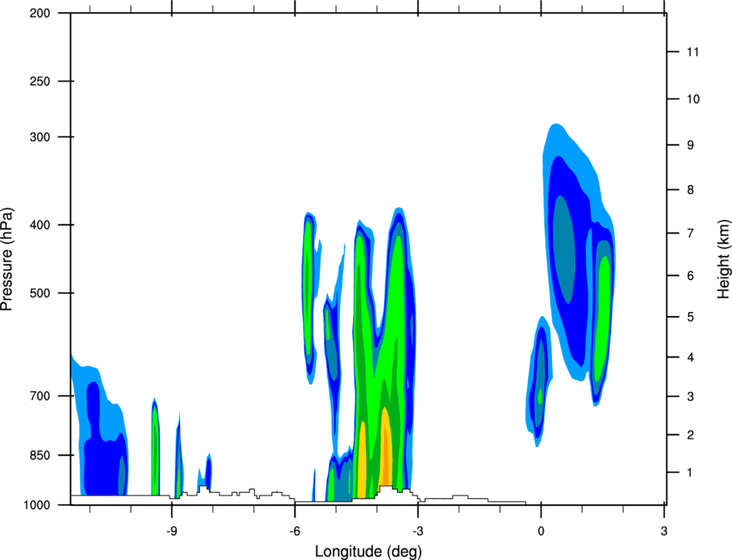This screenshot has height=560, width=732.
Task: Click the 9 km height label
Action: [691, 145]
